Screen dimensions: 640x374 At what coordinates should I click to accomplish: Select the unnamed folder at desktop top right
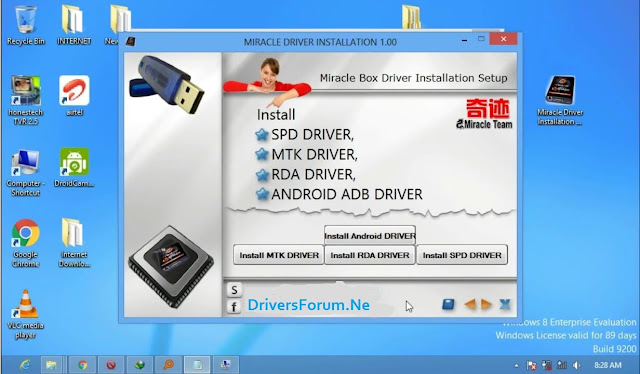click(x=411, y=16)
